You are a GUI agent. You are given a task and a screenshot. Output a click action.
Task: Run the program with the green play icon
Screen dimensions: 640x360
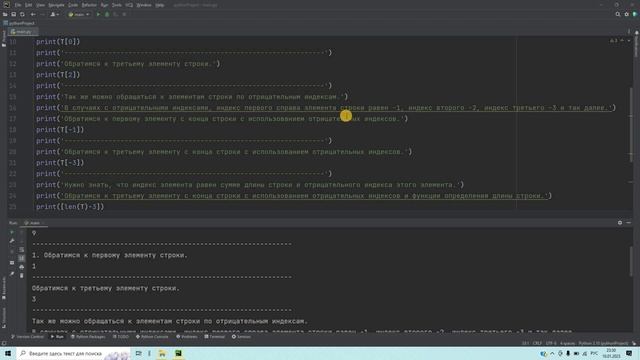coord(98,14)
